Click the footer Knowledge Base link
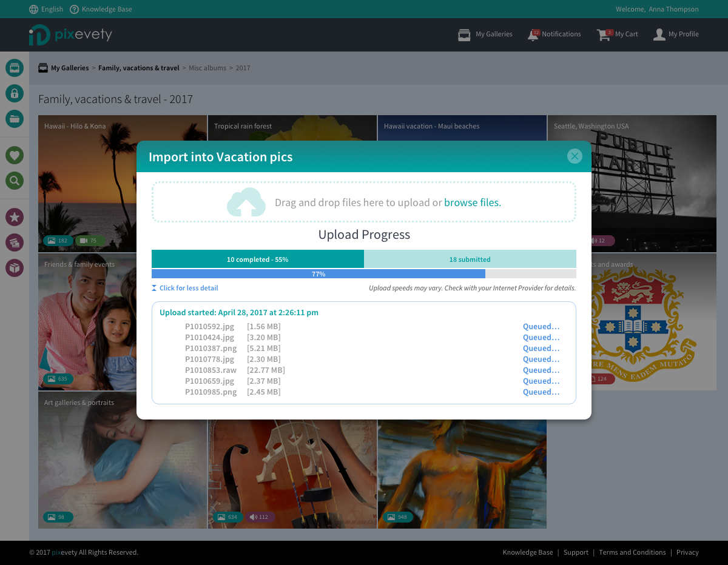The height and width of the screenshot is (565, 728). click(x=528, y=552)
